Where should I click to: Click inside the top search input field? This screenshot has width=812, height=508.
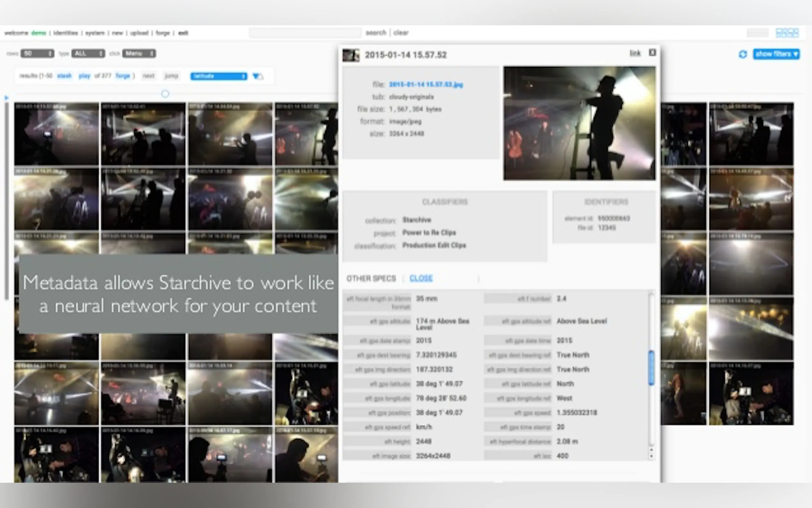pos(304,33)
